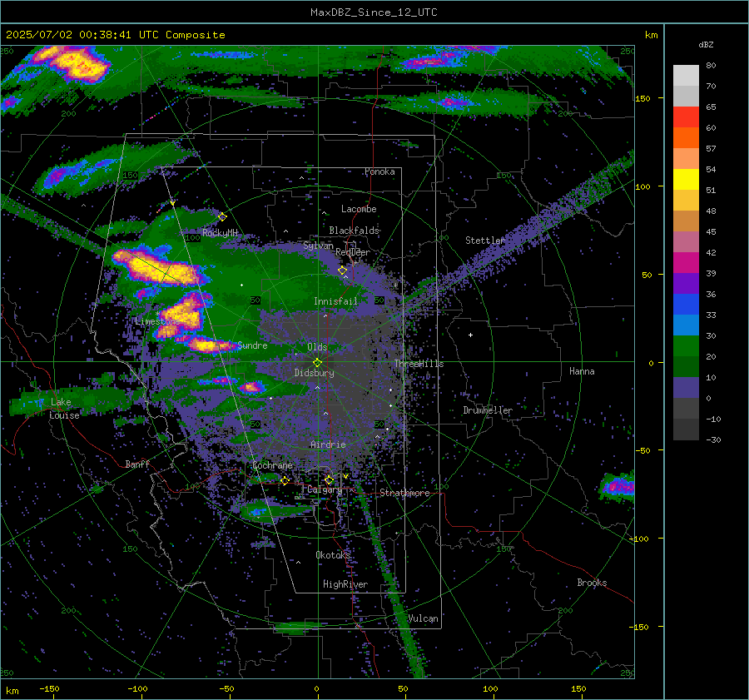Click the HighRiver town label
This screenshot has width=749, height=700.
click(345, 584)
